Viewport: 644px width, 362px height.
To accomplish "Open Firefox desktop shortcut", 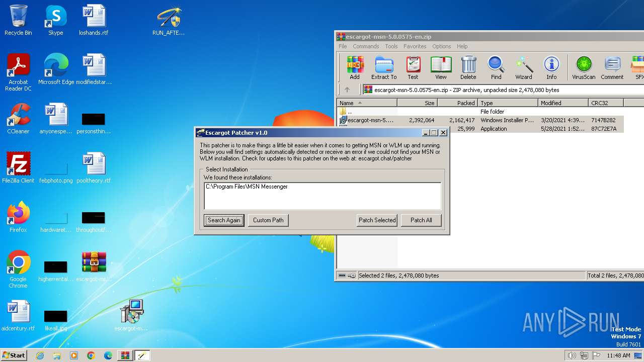I will [x=18, y=217].
